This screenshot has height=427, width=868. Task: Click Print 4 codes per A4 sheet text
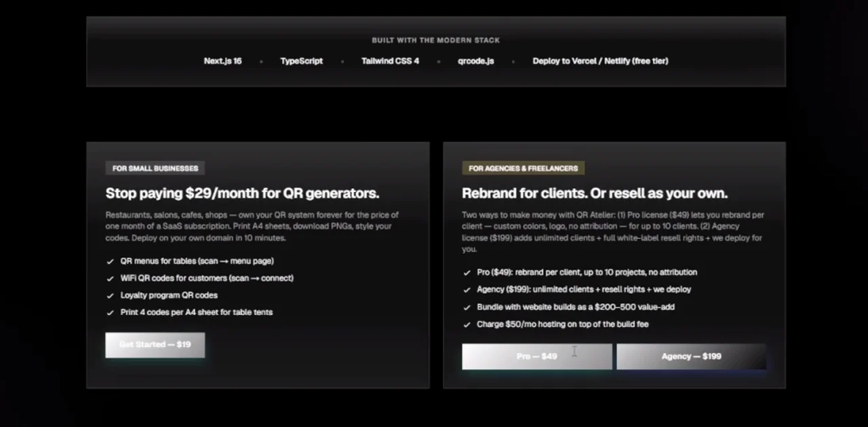point(197,312)
